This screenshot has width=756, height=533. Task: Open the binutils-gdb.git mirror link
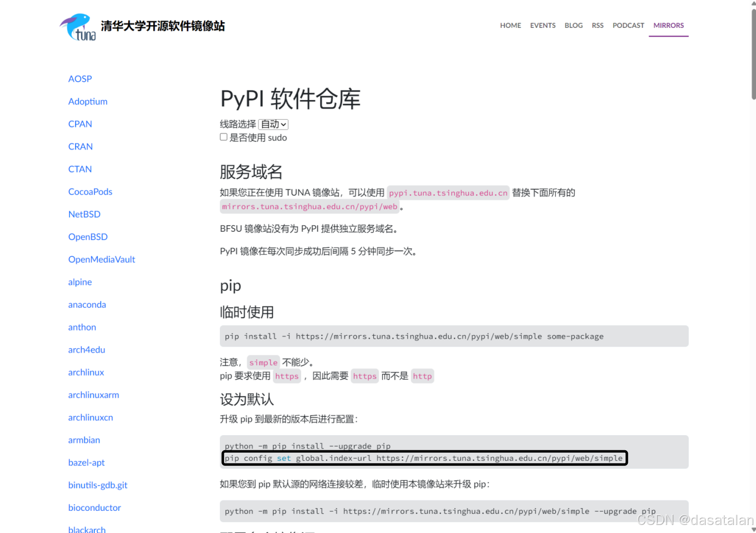(x=98, y=485)
